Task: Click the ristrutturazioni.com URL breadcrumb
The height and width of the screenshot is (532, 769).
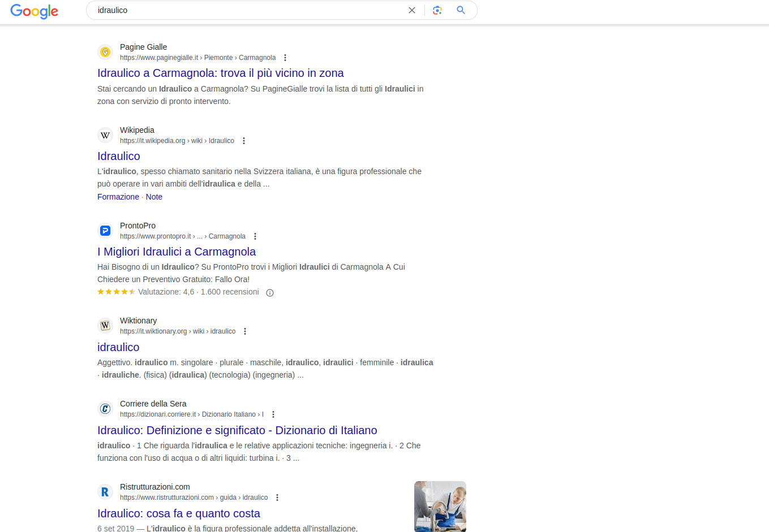Action: [194, 498]
